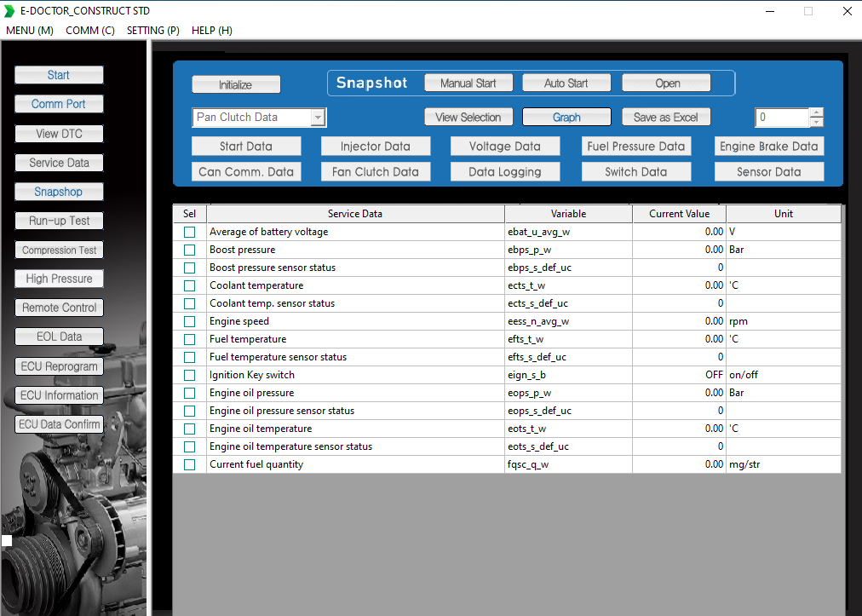Select Boost pressure sensor status checkbox
The height and width of the screenshot is (616, 862).
tap(190, 268)
